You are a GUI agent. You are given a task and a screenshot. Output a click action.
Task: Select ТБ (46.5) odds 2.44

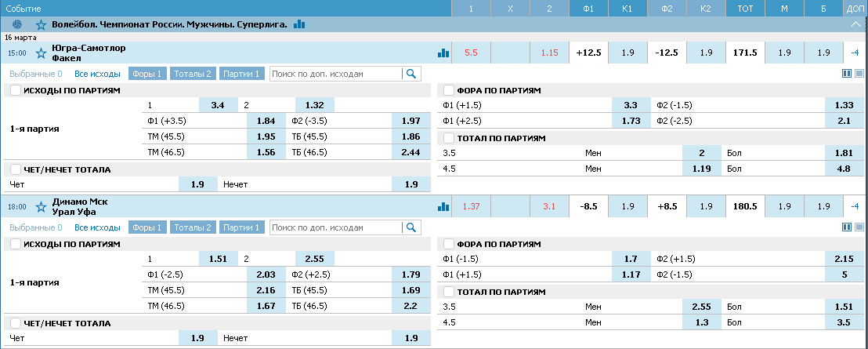pyautogui.click(x=410, y=152)
